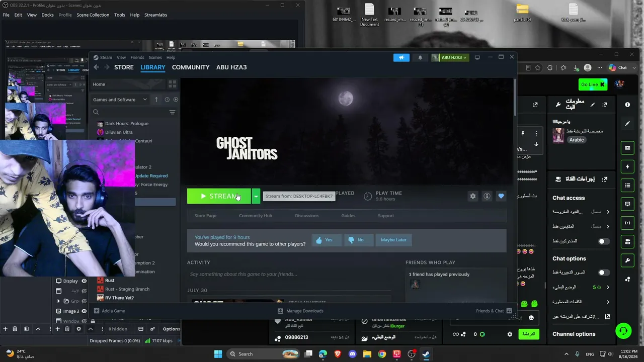Toggle visibility of Window source in OBS
Image resolution: width=644 pixels, height=362 pixels.
(x=84, y=321)
